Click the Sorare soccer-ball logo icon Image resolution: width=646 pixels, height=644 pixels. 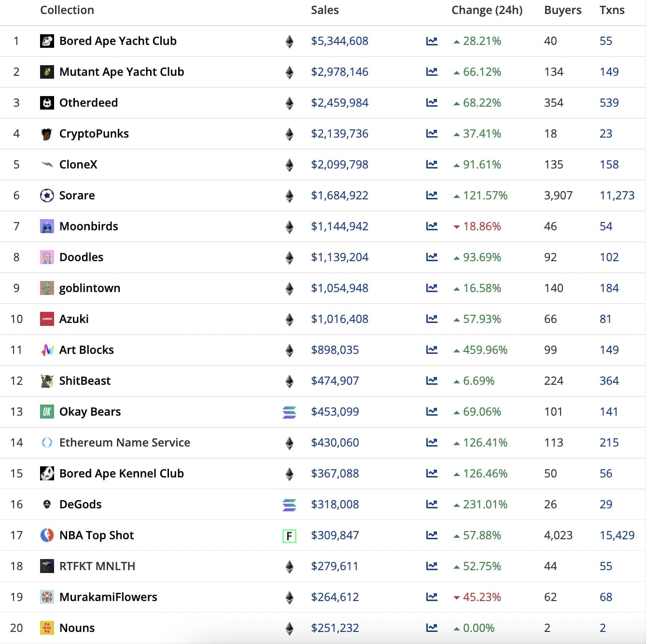tap(47, 196)
